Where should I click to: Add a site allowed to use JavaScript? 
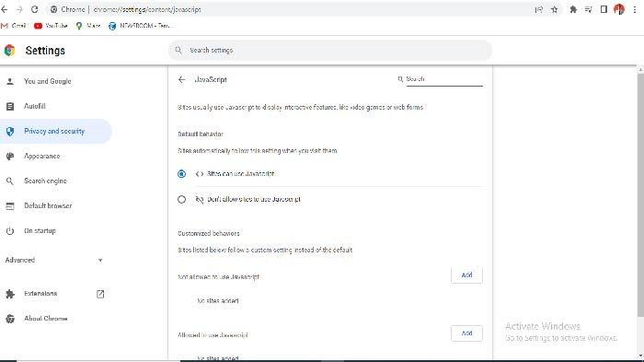point(466,333)
